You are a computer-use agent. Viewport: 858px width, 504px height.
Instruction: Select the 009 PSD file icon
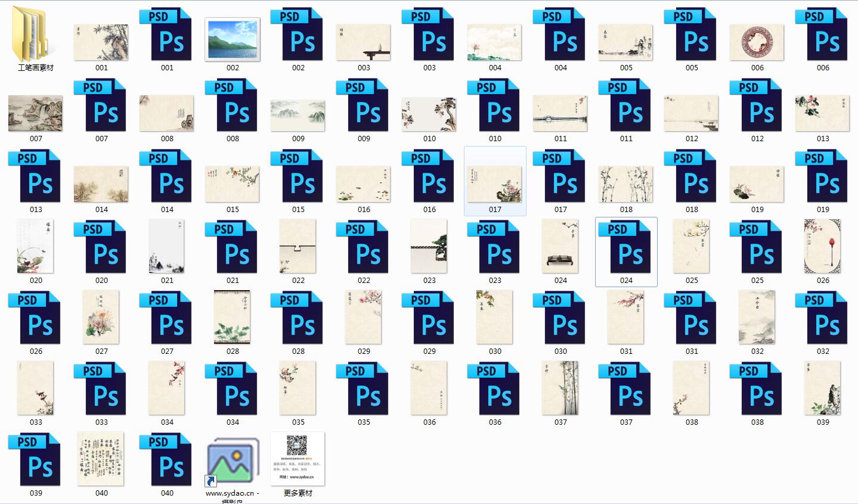click(x=363, y=105)
